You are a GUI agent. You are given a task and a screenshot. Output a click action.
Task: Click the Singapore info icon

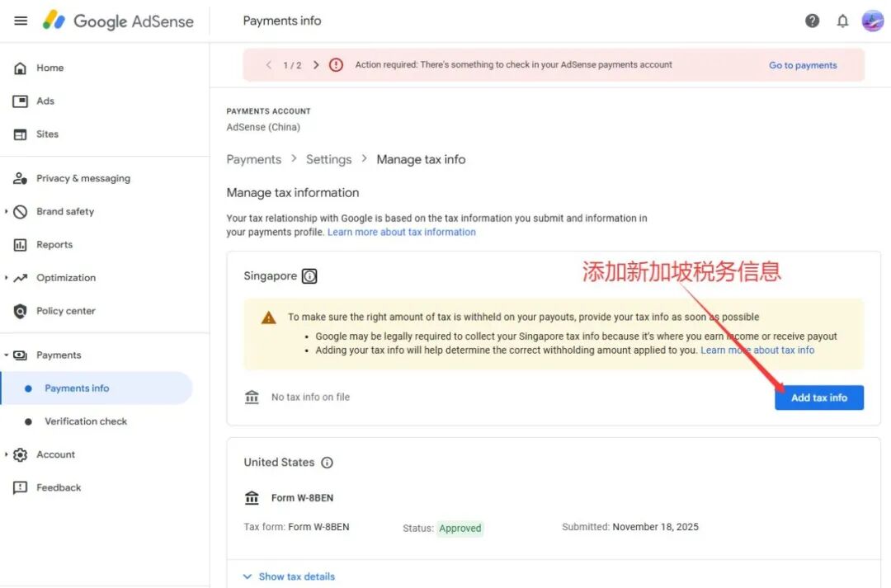(309, 276)
